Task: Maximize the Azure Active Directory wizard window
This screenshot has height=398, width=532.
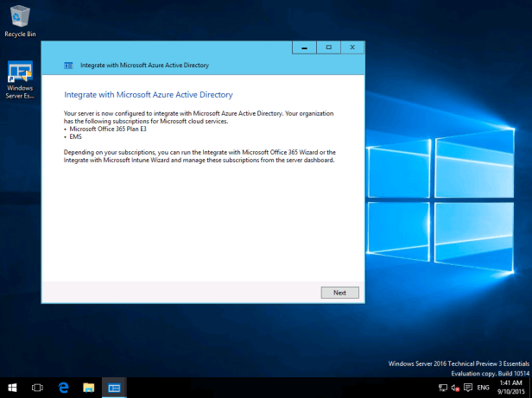Action: (x=328, y=47)
